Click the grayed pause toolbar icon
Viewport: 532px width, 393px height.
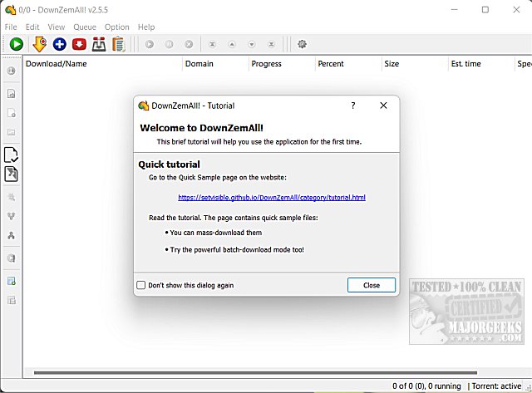[169, 44]
